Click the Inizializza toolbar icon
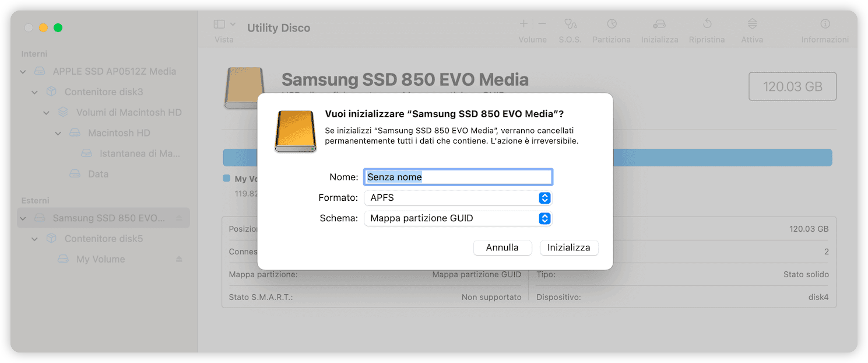 [659, 24]
